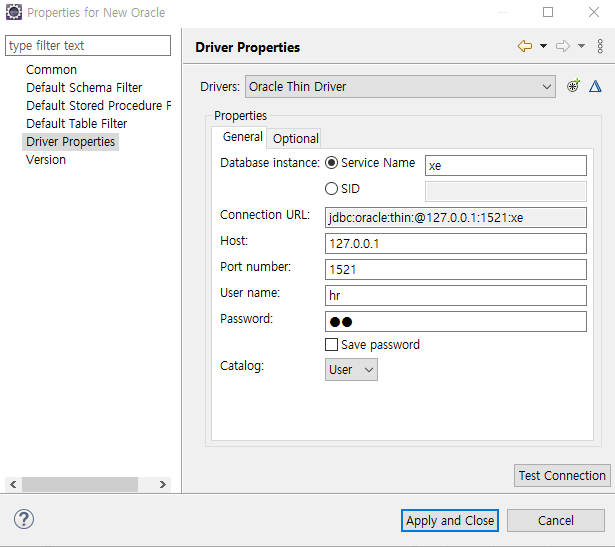The image size is (615, 547).
Task: Click the edit driver definition triangle icon
Action: pos(595,86)
